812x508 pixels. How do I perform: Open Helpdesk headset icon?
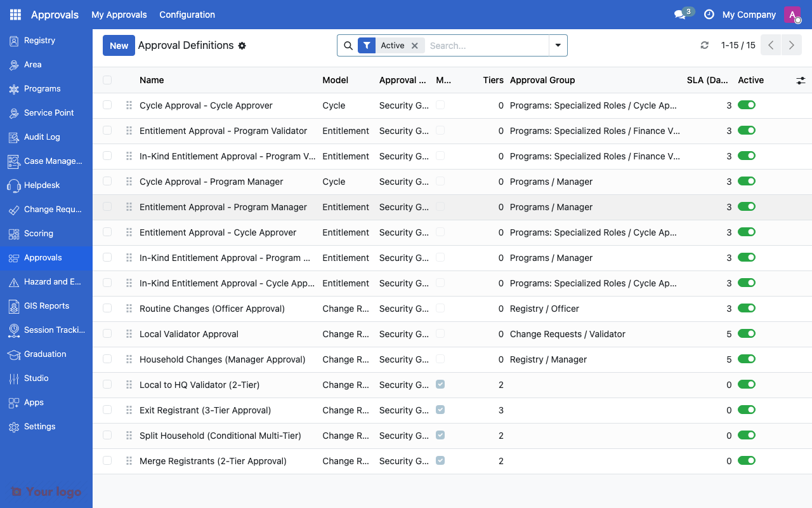tap(14, 185)
